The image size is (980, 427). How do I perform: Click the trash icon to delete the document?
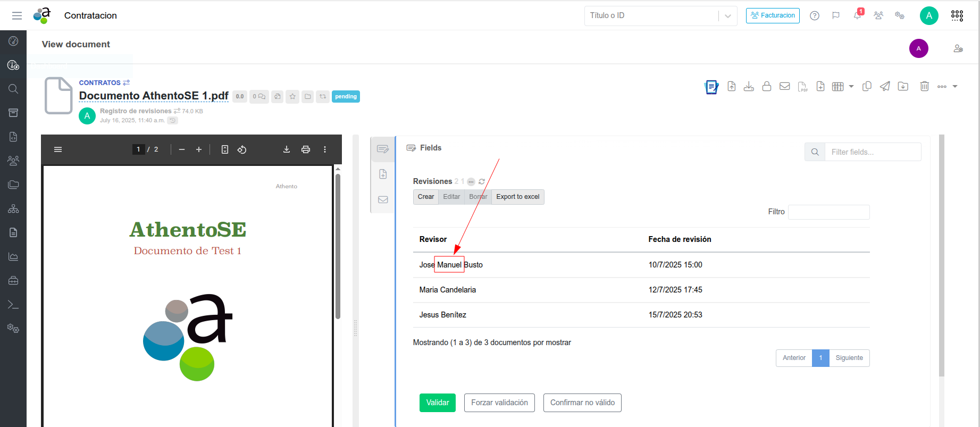click(924, 86)
